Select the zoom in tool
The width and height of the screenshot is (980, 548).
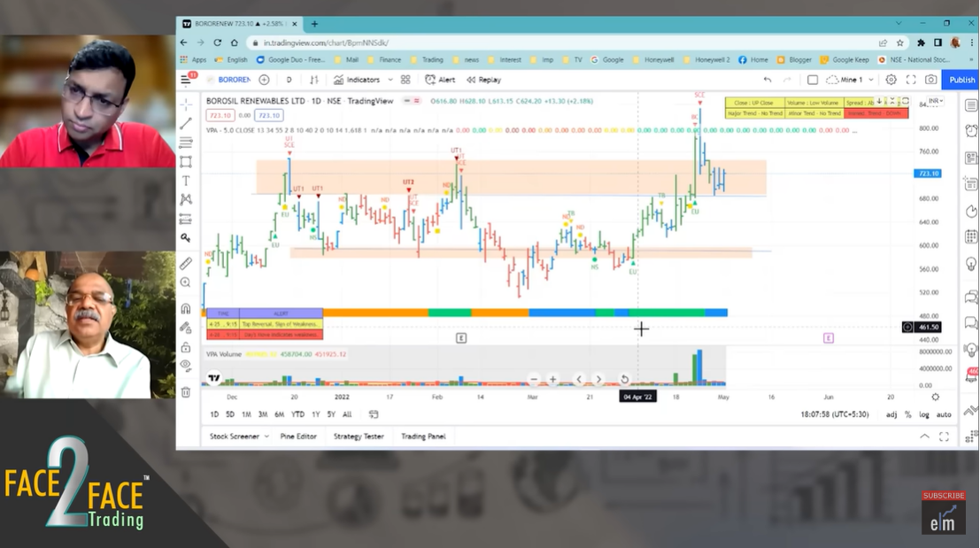tap(186, 282)
